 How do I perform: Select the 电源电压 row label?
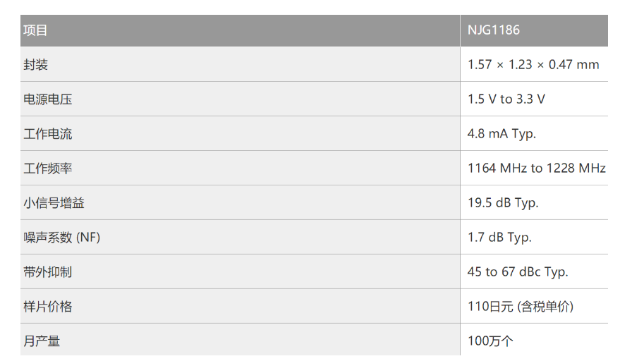click(48, 99)
